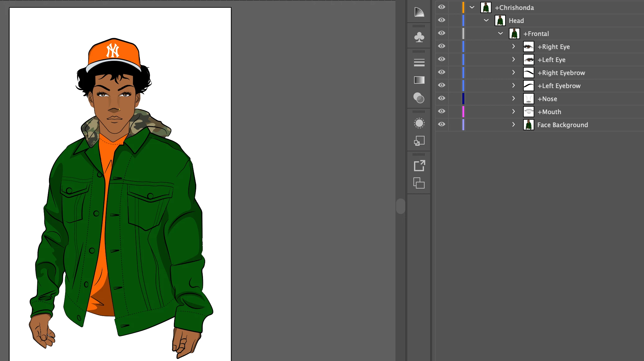Open the Stroke panel icon
The width and height of the screenshot is (644, 361).
pos(419,63)
